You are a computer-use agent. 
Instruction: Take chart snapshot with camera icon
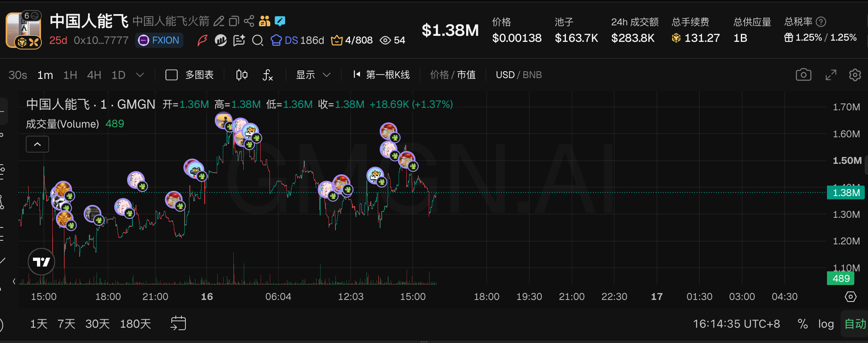803,75
